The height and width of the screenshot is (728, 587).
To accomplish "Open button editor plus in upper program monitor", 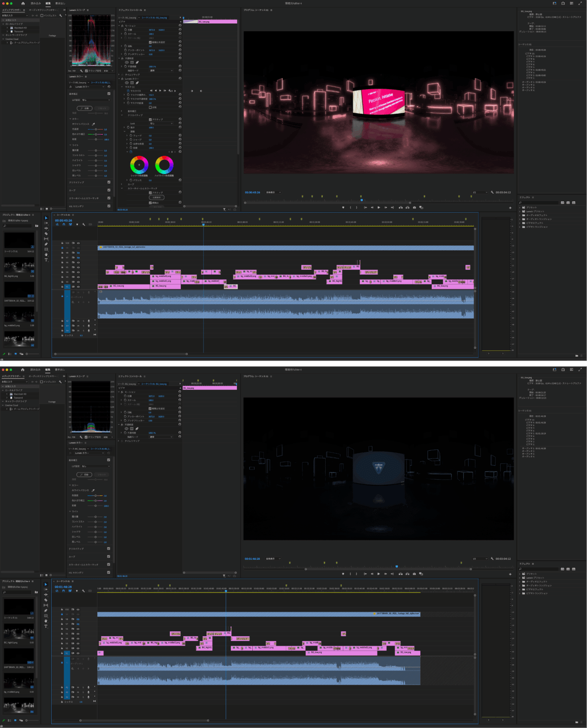I will coord(510,208).
